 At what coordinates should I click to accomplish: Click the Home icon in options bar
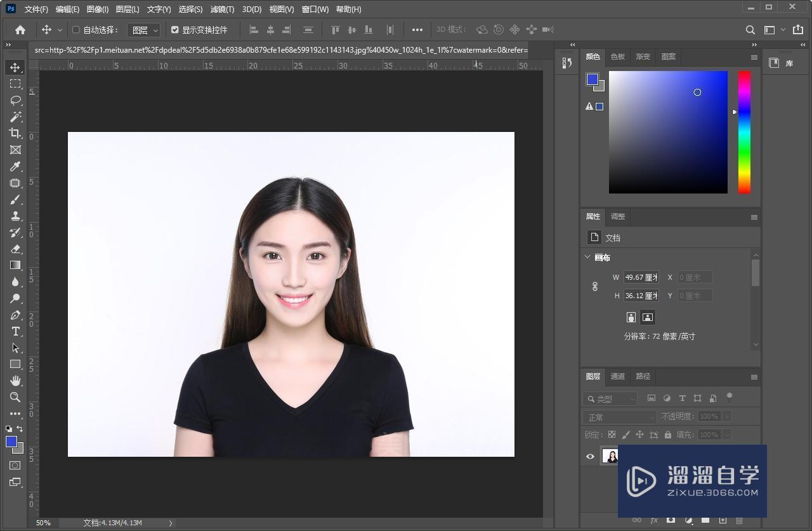(x=20, y=30)
